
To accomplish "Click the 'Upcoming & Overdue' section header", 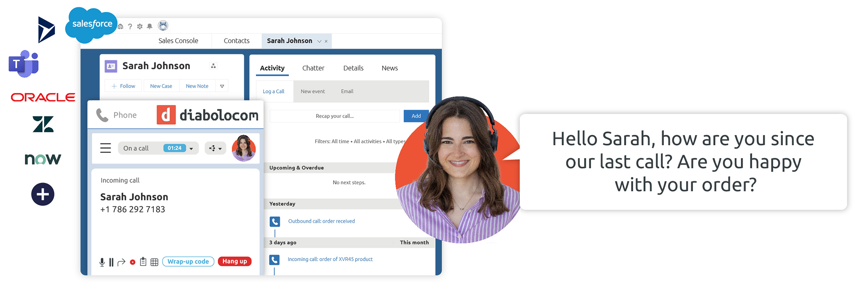I will [296, 168].
